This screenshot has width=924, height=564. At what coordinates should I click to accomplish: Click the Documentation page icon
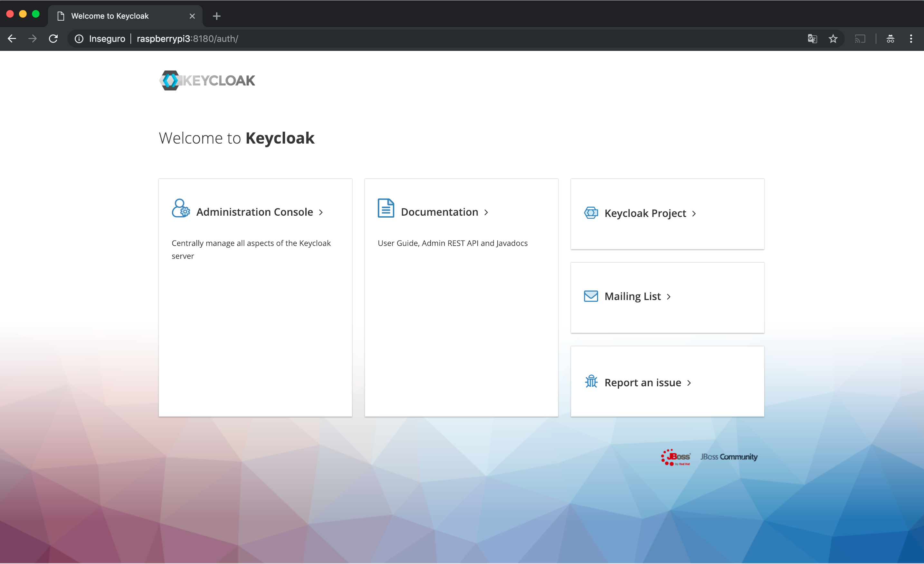tap(386, 208)
